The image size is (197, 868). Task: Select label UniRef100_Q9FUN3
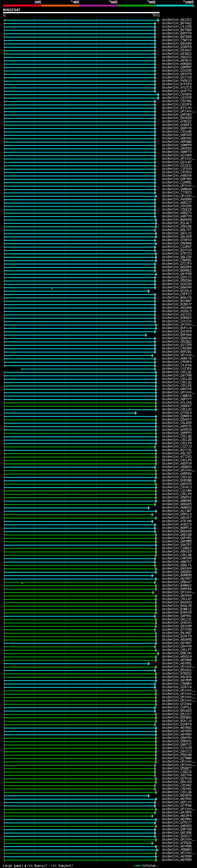176,115
